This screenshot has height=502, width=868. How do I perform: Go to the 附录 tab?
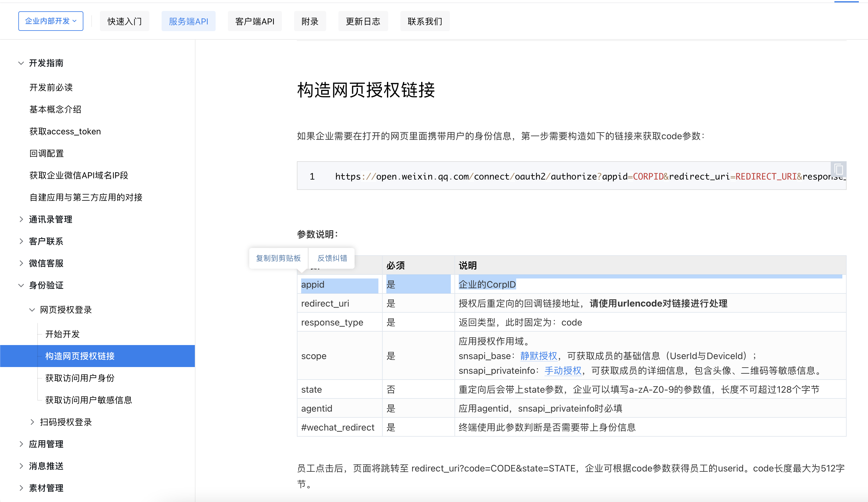click(x=310, y=21)
